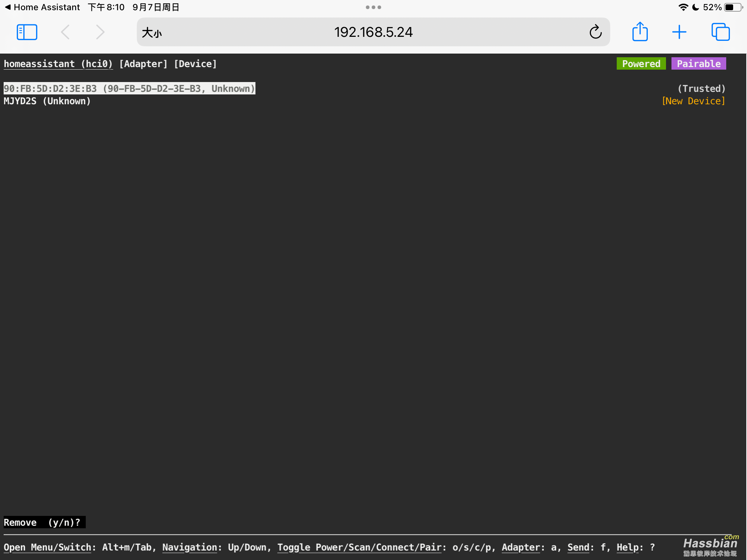Show all tabs overview
Screen dimensions: 747x560
pos(720,32)
